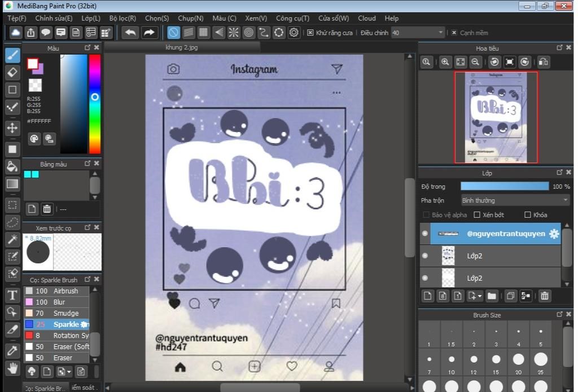The height and width of the screenshot is (392, 578).
Task: Select the Brush tool
Action: pyautogui.click(x=12, y=55)
